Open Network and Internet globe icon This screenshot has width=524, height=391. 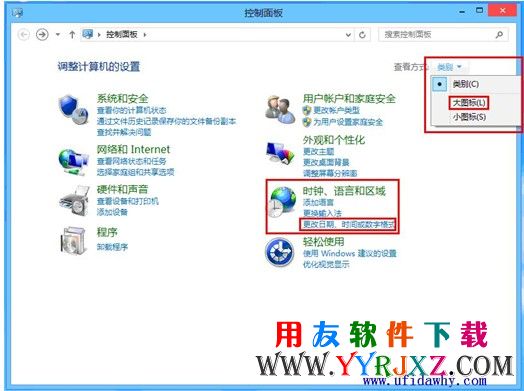click(73, 162)
